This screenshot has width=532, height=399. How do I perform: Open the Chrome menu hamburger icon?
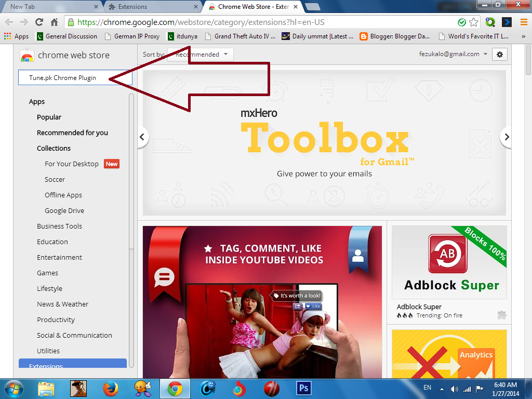coord(524,22)
